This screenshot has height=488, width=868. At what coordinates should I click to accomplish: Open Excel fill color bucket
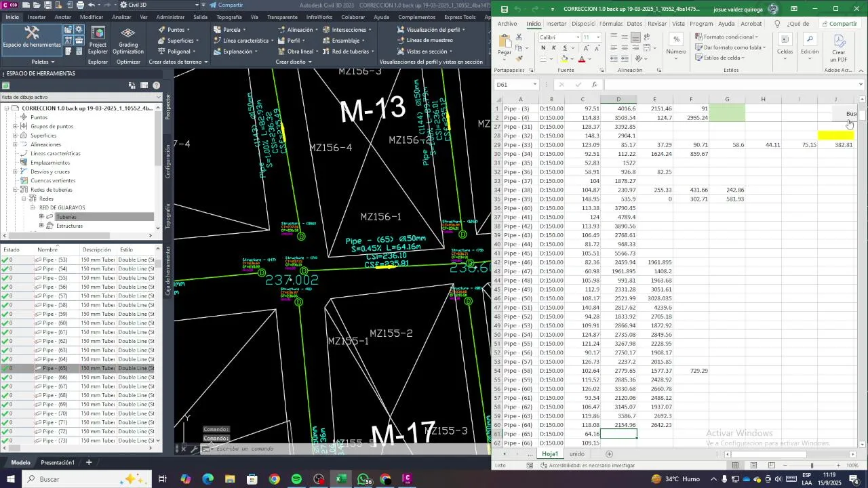pos(564,59)
